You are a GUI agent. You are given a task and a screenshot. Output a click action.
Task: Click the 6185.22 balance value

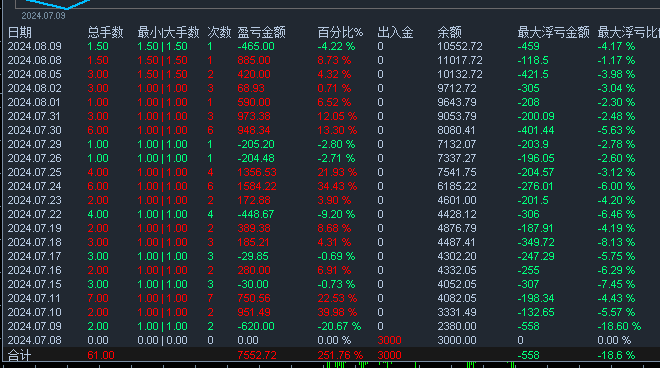click(x=457, y=186)
